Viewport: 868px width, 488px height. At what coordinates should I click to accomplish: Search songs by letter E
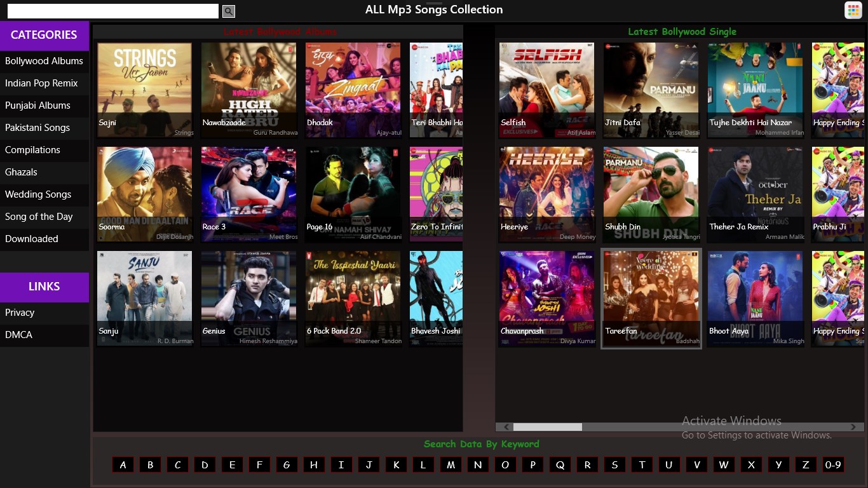(x=232, y=465)
